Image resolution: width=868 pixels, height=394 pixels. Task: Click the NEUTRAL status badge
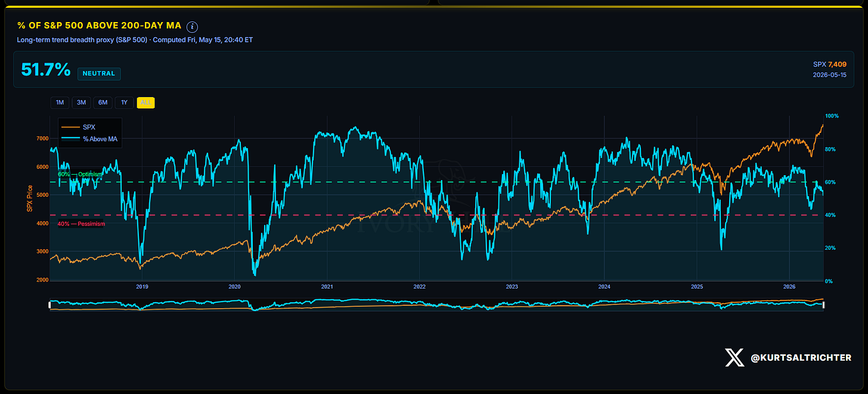[x=99, y=74]
